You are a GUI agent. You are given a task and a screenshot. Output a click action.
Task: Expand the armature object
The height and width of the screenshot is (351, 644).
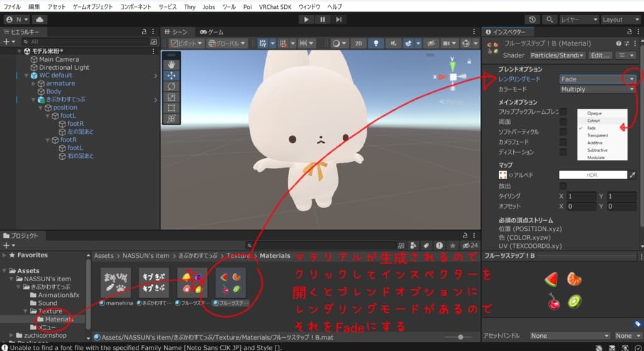pyautogui.click(x=34, y=84)
